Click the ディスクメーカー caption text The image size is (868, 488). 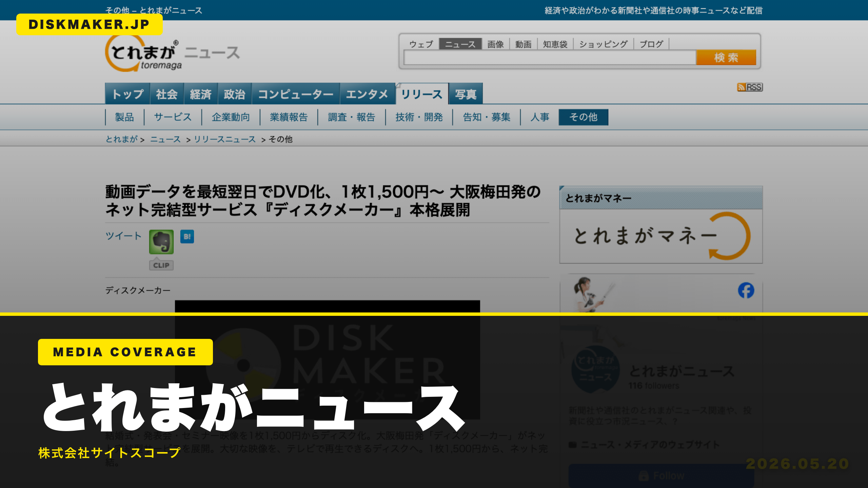(138, 290)
